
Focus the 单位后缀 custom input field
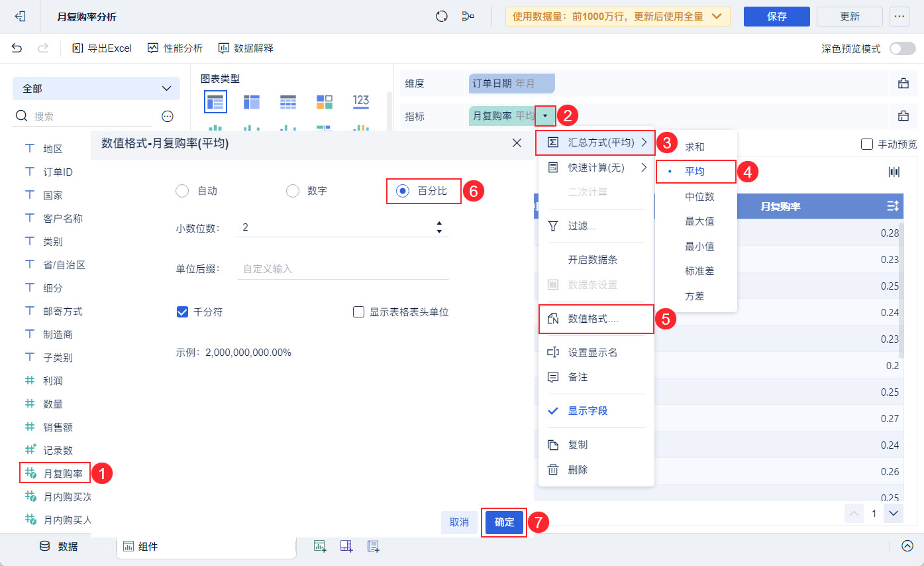click(x=343, y=269)
